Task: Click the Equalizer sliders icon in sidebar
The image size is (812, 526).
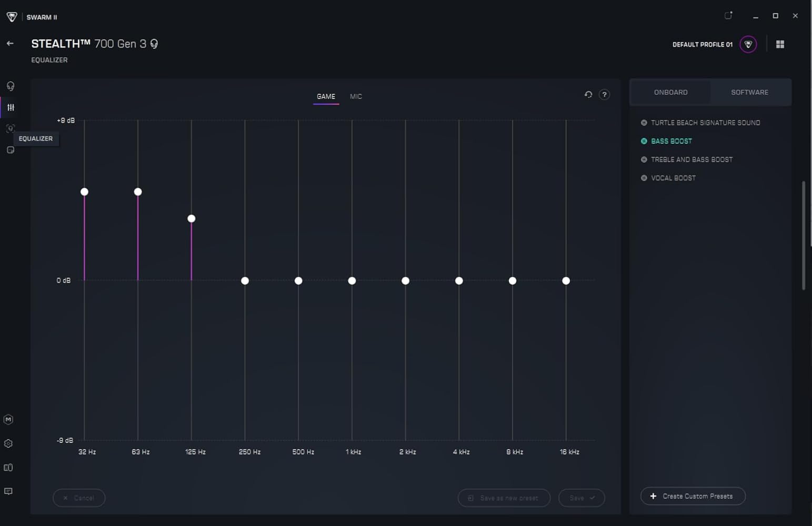Action: (x=11, y=107)
